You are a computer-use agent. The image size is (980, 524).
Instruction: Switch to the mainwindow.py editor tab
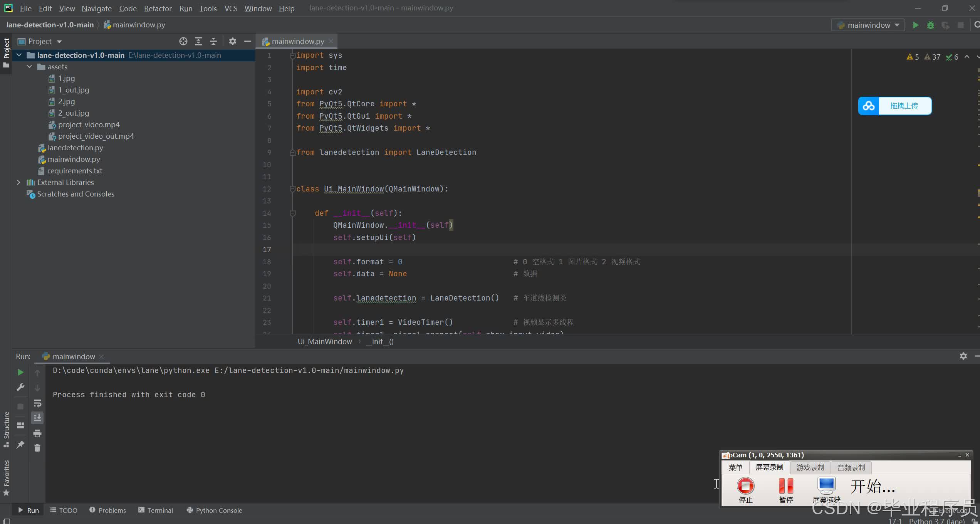[x=297, y=41]
